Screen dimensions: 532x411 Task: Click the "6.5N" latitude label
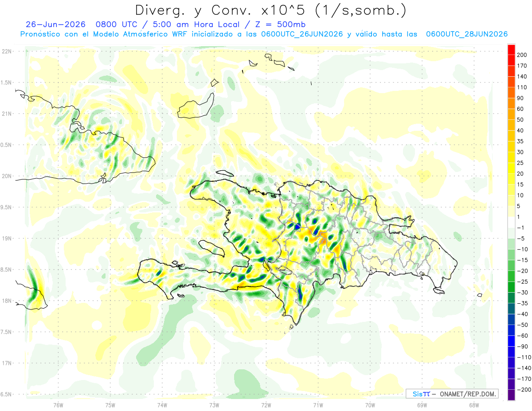click(x=7, y=394)
